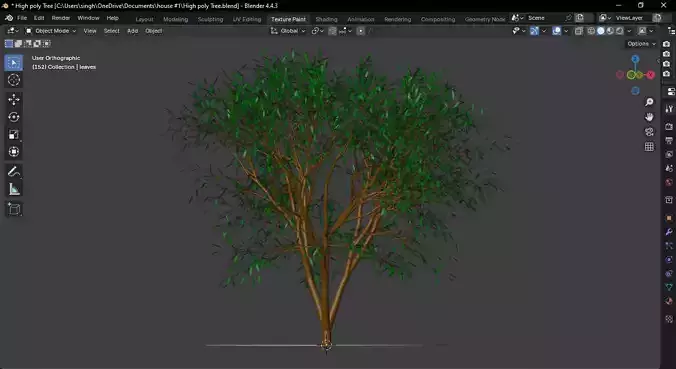
Task: Set selection mode to Subtract
Action: (x=28, y=44)
